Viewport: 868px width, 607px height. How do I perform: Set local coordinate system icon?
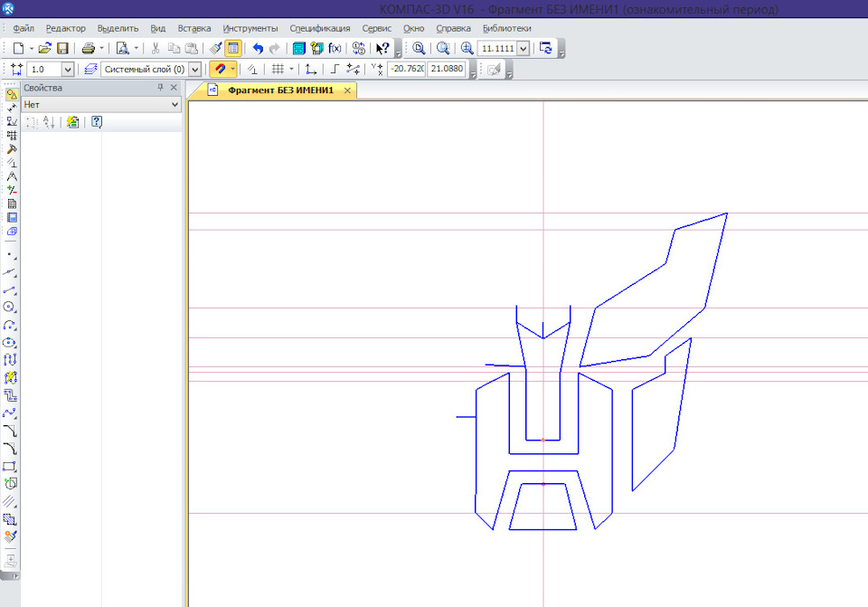(x=311, y=70)
